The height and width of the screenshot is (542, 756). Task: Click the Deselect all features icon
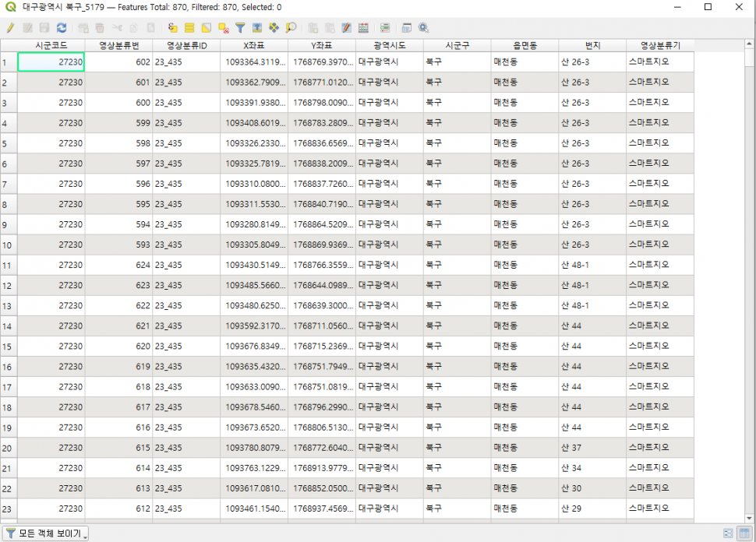click(x=223, y=28)
